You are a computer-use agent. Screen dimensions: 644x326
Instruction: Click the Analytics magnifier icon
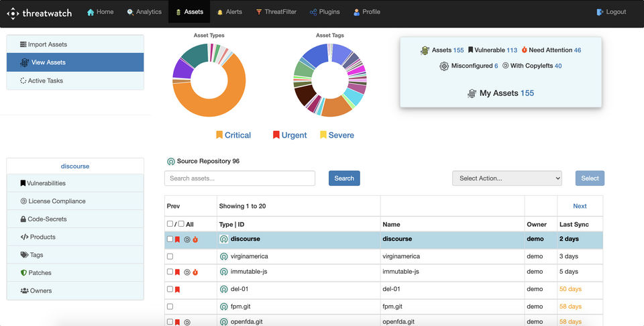point(130,12)
